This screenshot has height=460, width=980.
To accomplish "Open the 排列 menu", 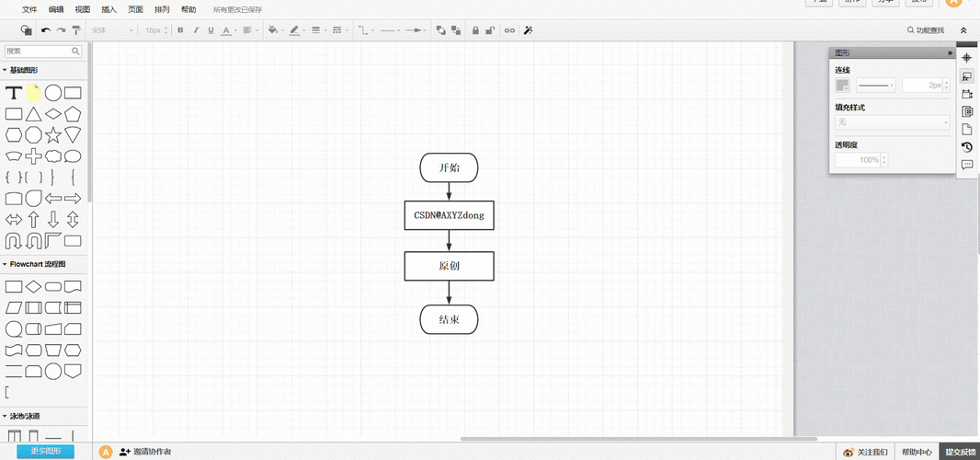I will 161,9.
